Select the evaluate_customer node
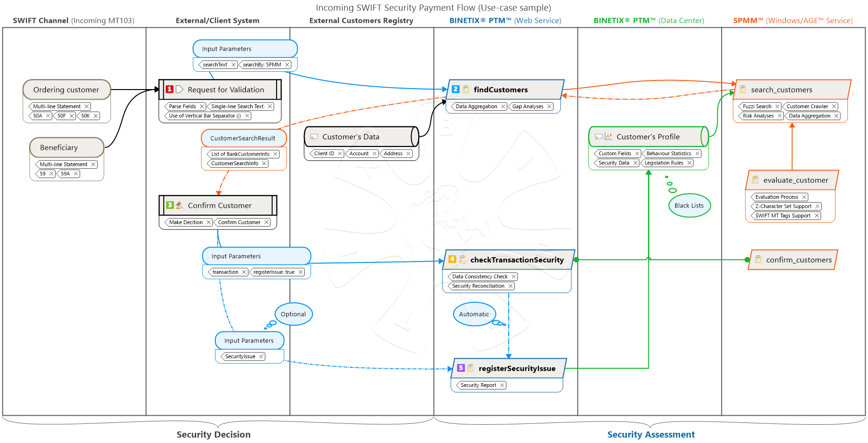Image resolution: width=868 pixels, height=443 pixels. [x=792, y=180]
